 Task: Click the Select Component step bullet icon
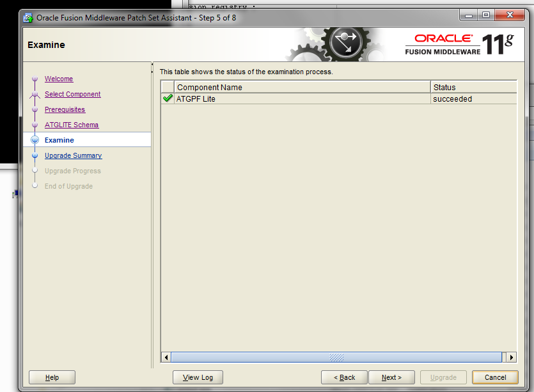click(x=35, y=94)
